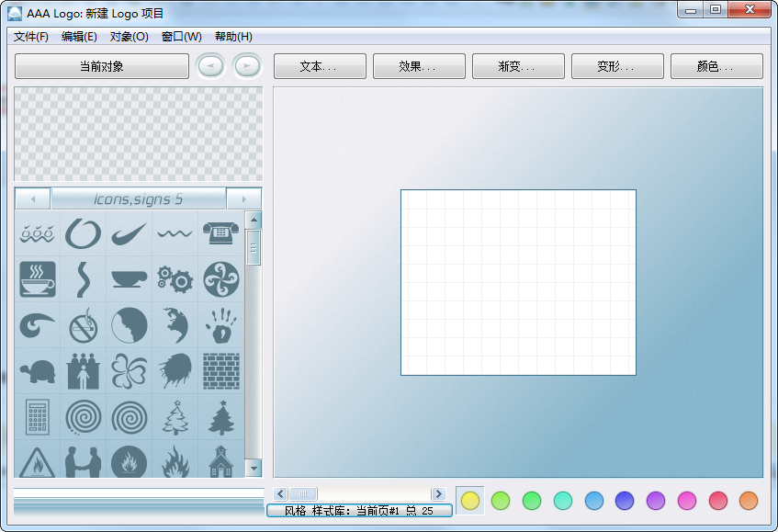Image resolution: width=778 pixels, height=532 pixels.
Task: Pick the handprint icon
Action: pyautogui.click(x=220, y=325)
